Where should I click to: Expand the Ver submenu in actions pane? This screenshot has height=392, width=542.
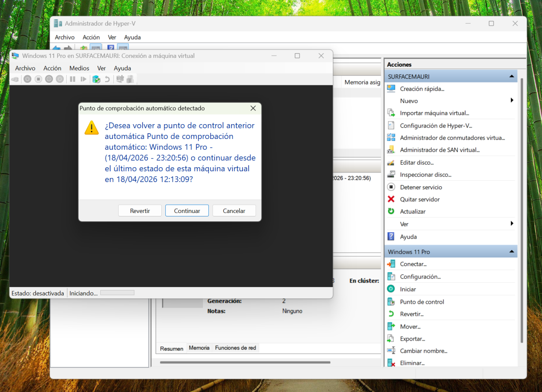512,224
